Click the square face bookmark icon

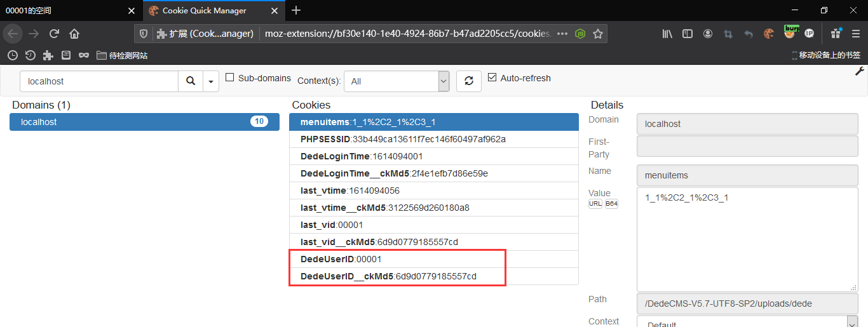(x=65, y=55)
